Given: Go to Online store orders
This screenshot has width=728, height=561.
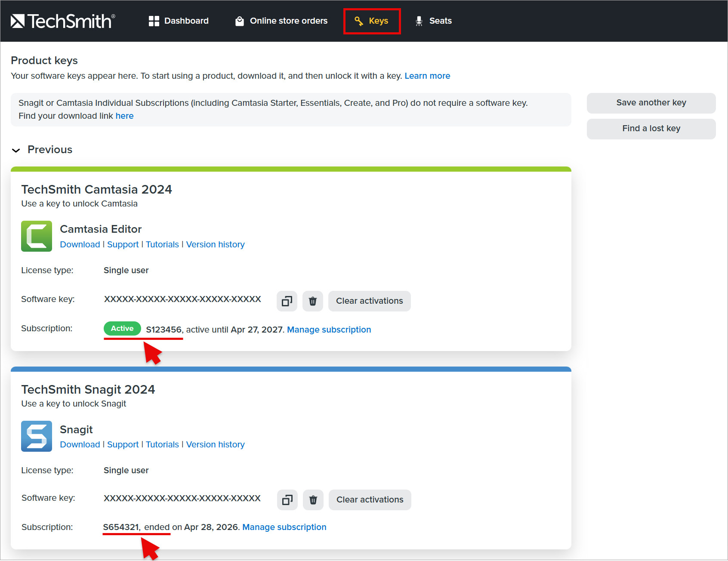Looking at the screenshot, I should pos(281,21).
